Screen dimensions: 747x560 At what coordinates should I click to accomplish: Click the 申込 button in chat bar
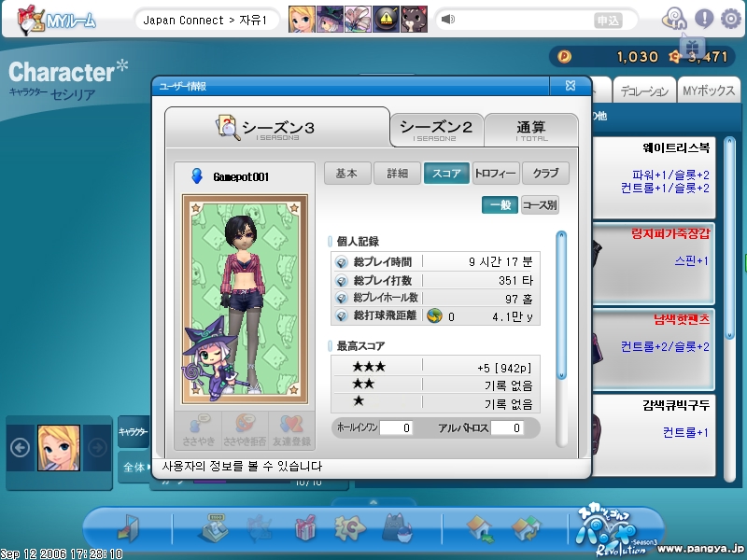point(608,21)
